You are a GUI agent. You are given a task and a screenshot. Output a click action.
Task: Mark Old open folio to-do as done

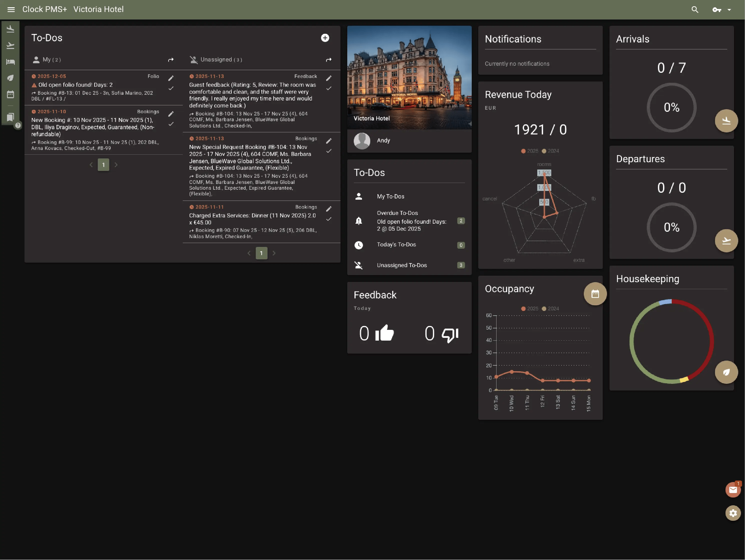coord(171,88)
